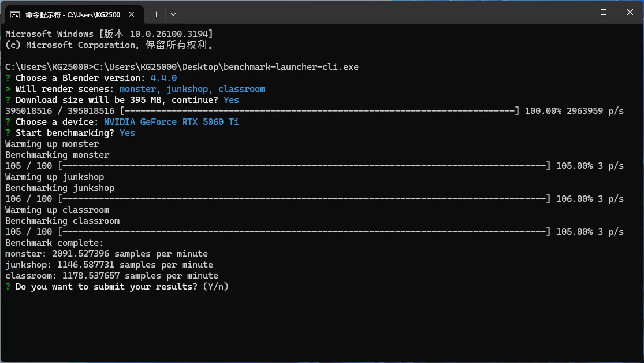Open a new terminal tab with plus
The image size is (644, 363).
[156, 13]
